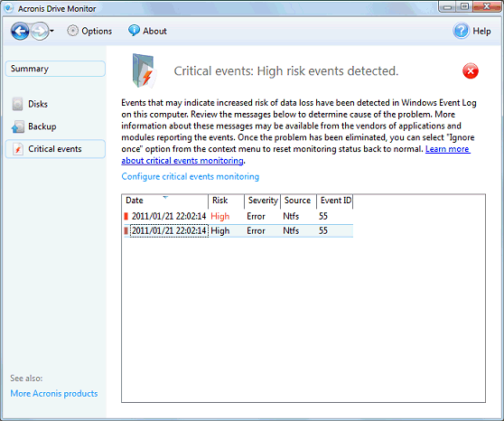Close the Acronis Drive Monitor window
The width and height of the screenshot is (504, 421).
coord(487,6)
